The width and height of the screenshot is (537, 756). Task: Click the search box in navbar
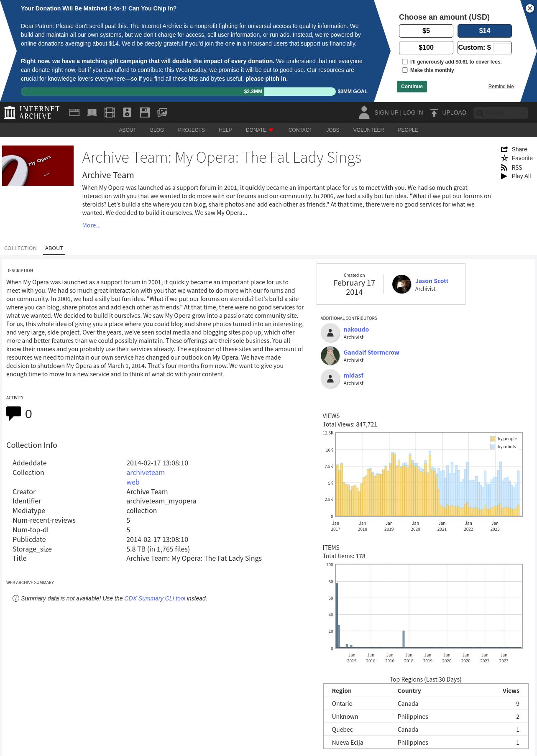(x=501, y=113)
